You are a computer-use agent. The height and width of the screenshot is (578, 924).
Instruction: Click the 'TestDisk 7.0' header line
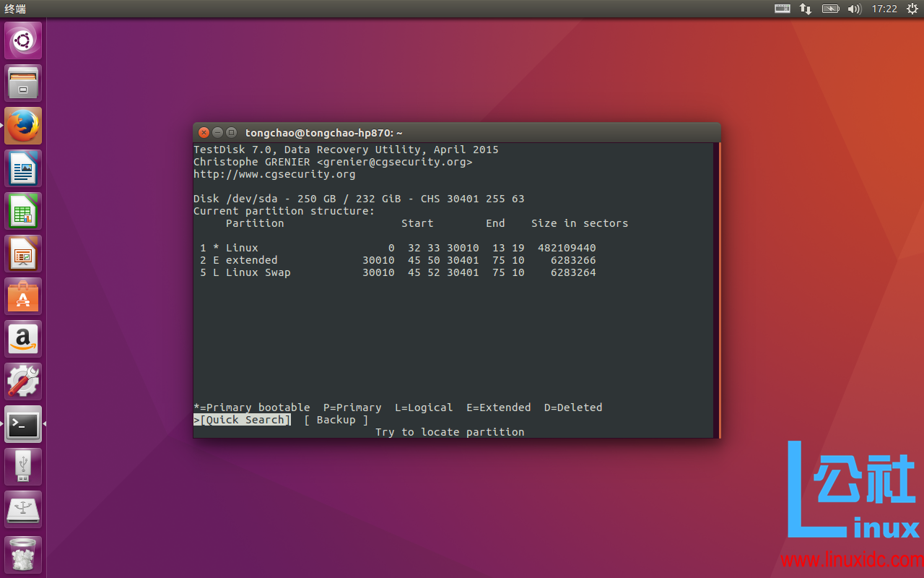coord(346,150)
